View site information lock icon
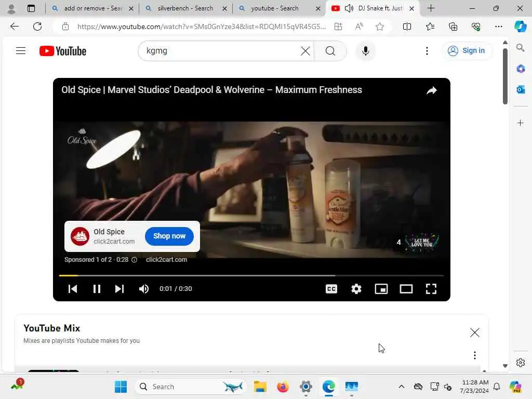 pos(65,26)
